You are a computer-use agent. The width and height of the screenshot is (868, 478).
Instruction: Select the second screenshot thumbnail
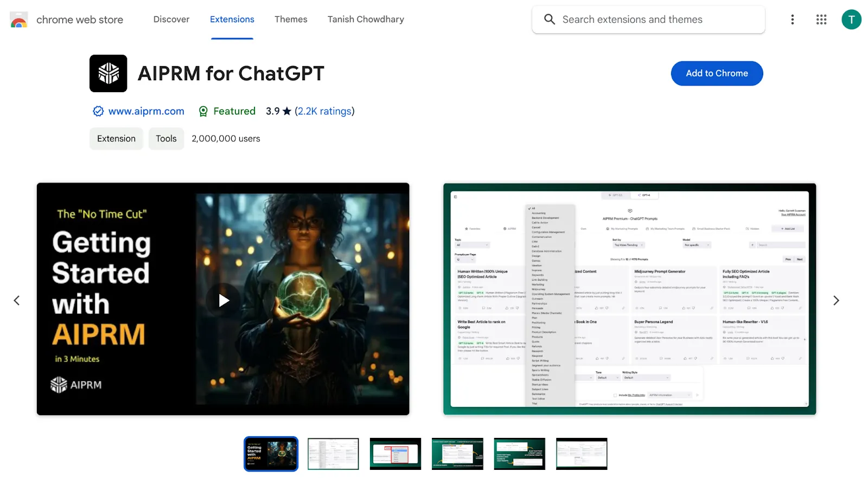333,454
